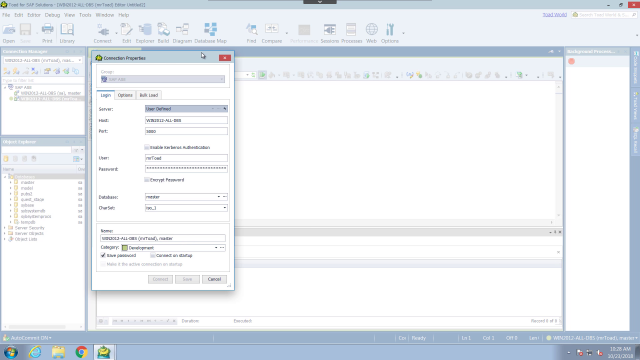640x360 pixels.
Task: Click AutoCommit ON in status bar
Action: tap(30, 338)
